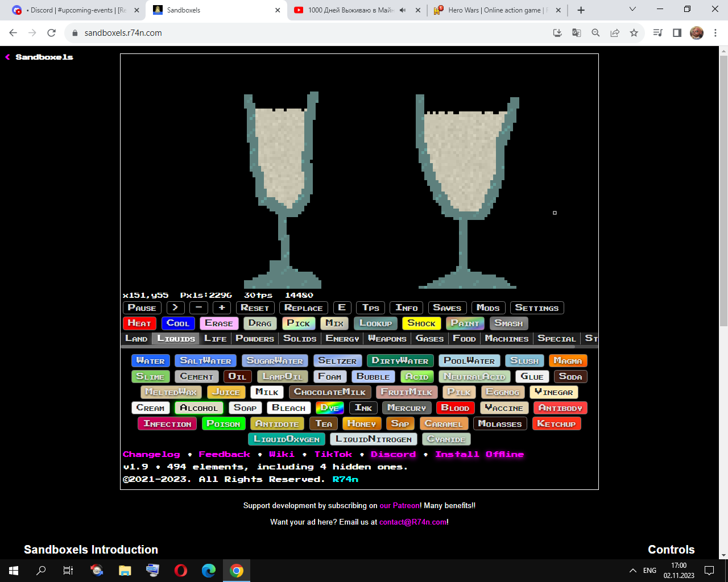Select the Erase tool

(219, 323)
